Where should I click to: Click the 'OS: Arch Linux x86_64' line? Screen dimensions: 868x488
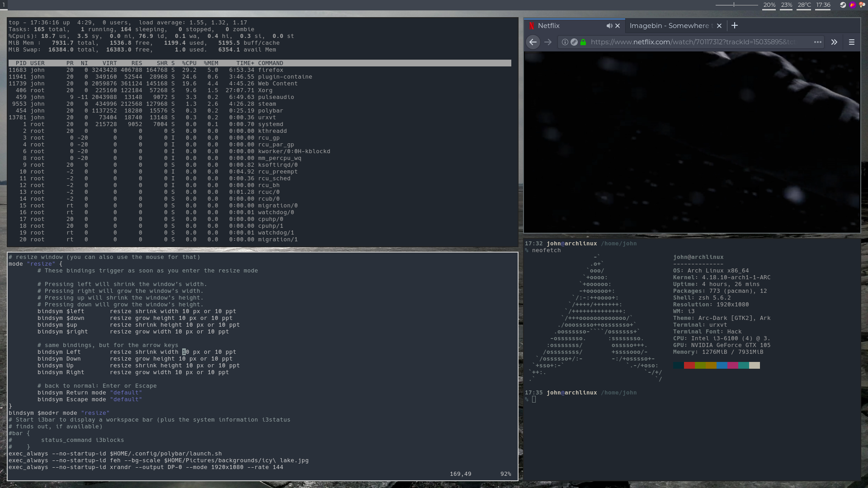click(711, 271)
